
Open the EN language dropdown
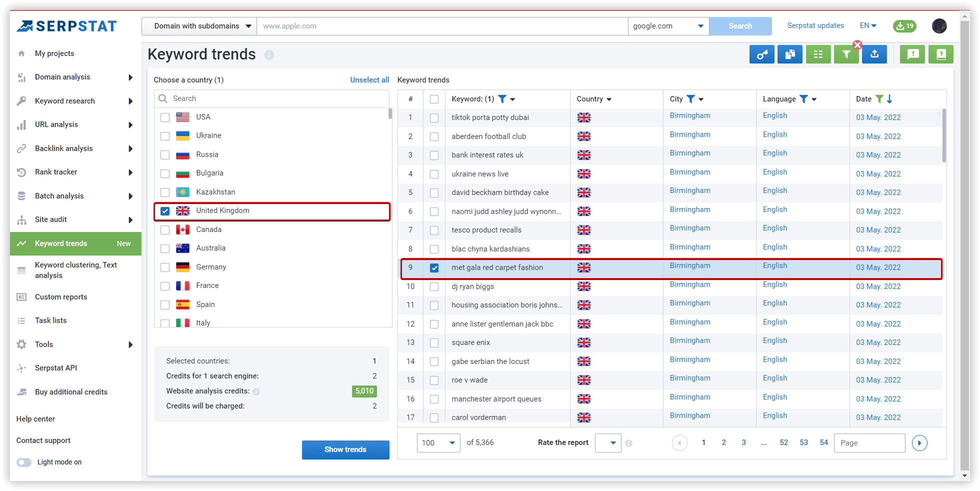868,25
